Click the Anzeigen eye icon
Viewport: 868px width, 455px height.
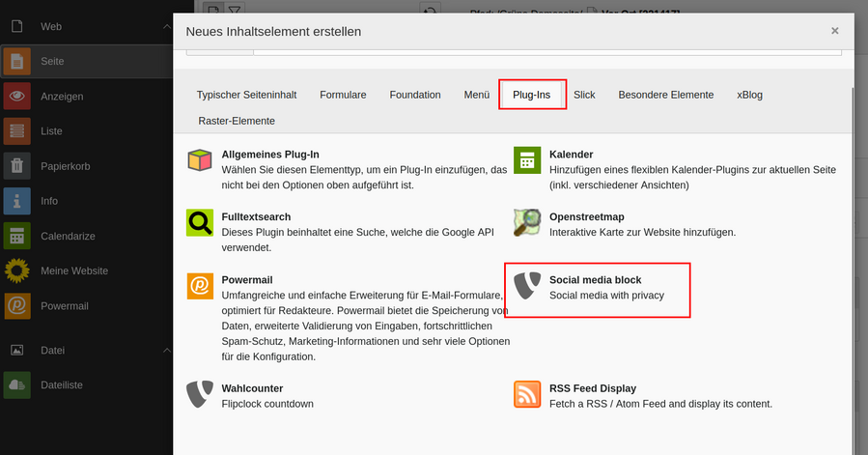pyautogui.click(x=17, y=97)
